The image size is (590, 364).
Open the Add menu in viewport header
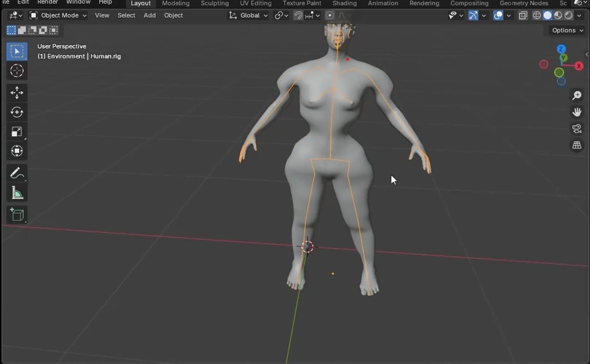[x=149, y=16]
